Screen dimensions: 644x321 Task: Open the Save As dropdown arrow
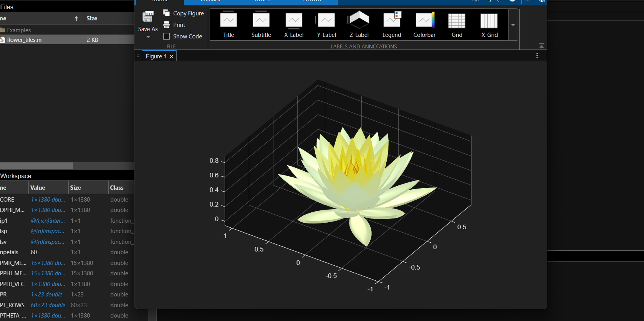[148, 37]
